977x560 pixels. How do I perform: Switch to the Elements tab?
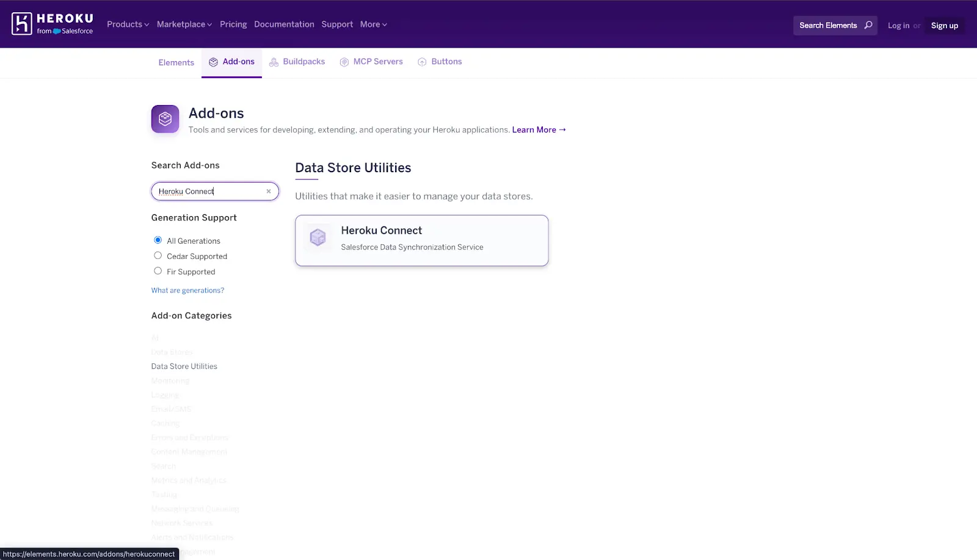[x=176, y=62]
